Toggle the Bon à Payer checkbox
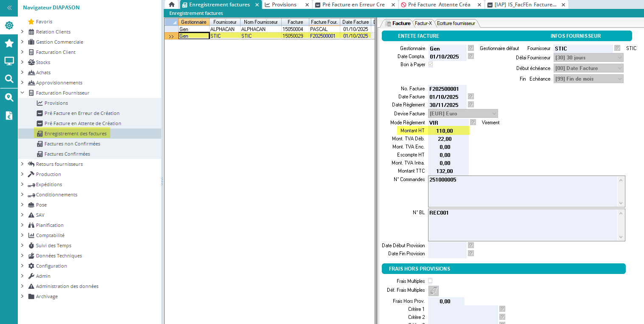 point(430,64)
